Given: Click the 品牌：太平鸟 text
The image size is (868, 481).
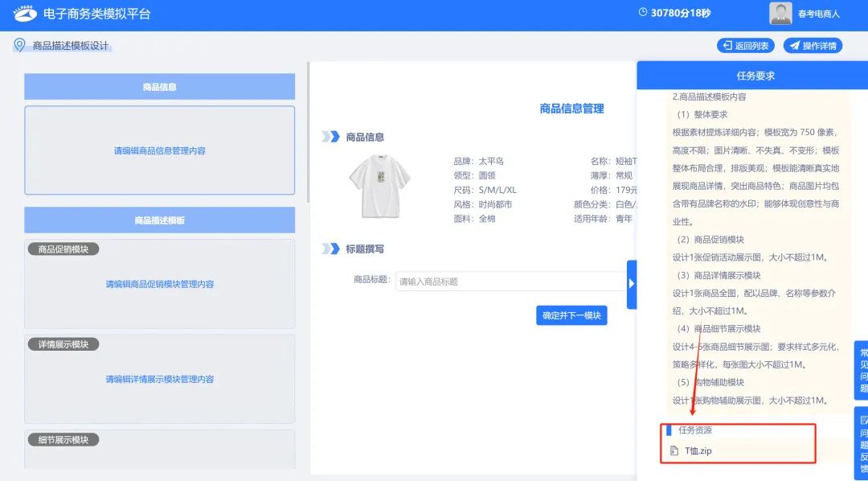Looking at the screenshot, I should [x=478, y=161].
